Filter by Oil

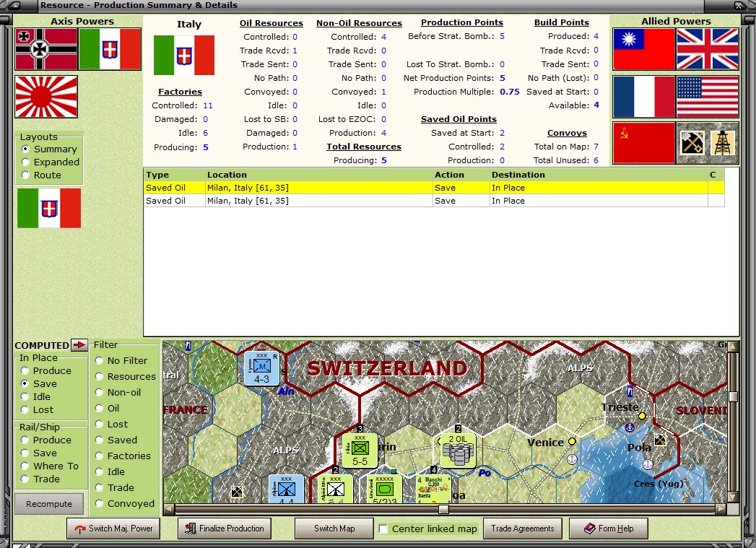pos(107,408)
